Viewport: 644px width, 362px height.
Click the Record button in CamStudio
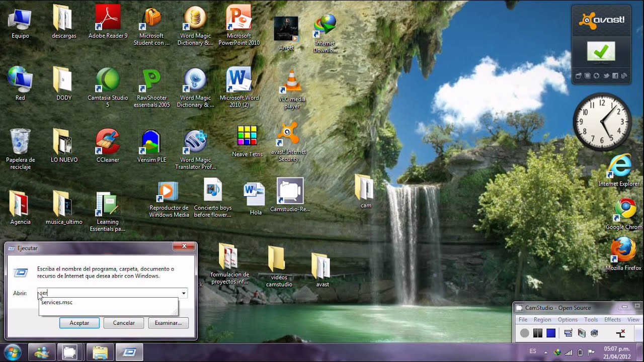point(524,333)
